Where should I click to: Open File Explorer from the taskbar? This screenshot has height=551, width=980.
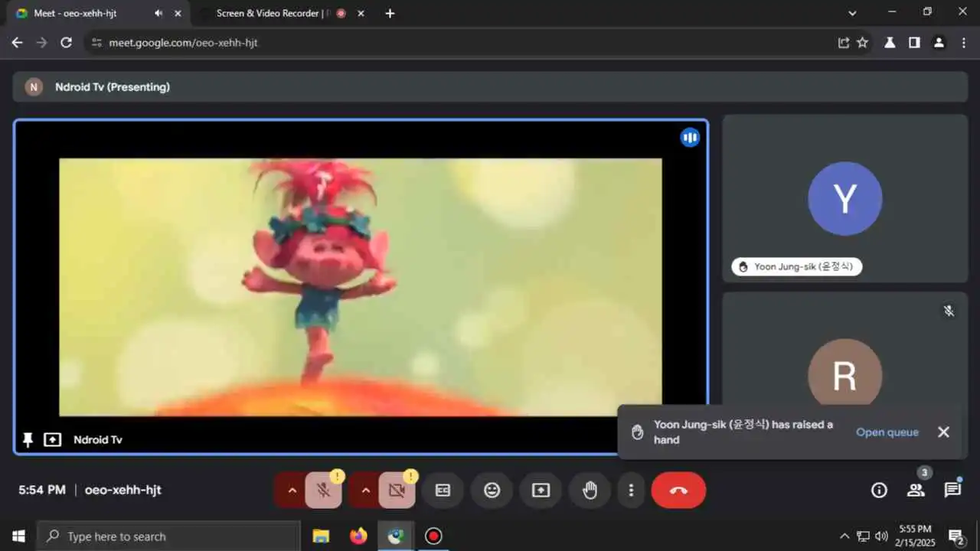coord(322,536)
